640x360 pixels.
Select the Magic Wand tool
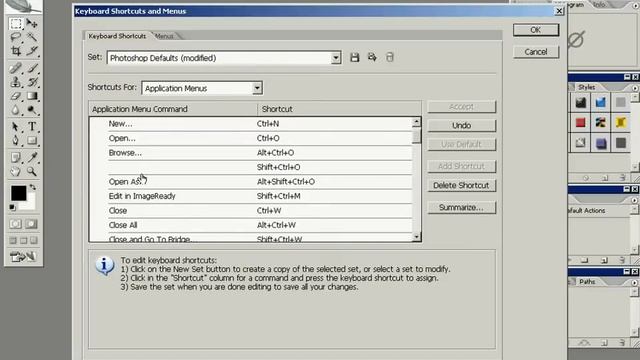pyautogui.click(x=32, y=37)
